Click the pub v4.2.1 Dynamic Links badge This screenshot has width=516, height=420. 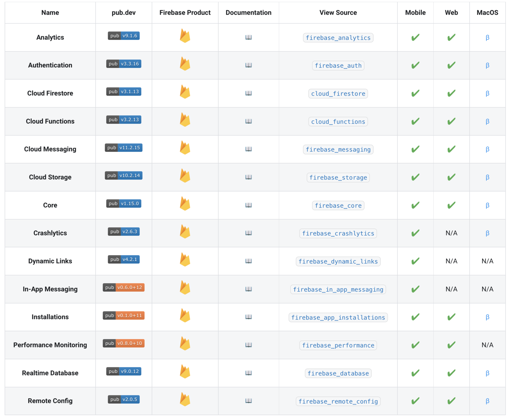pyautogui.click(x=124, y=259)
